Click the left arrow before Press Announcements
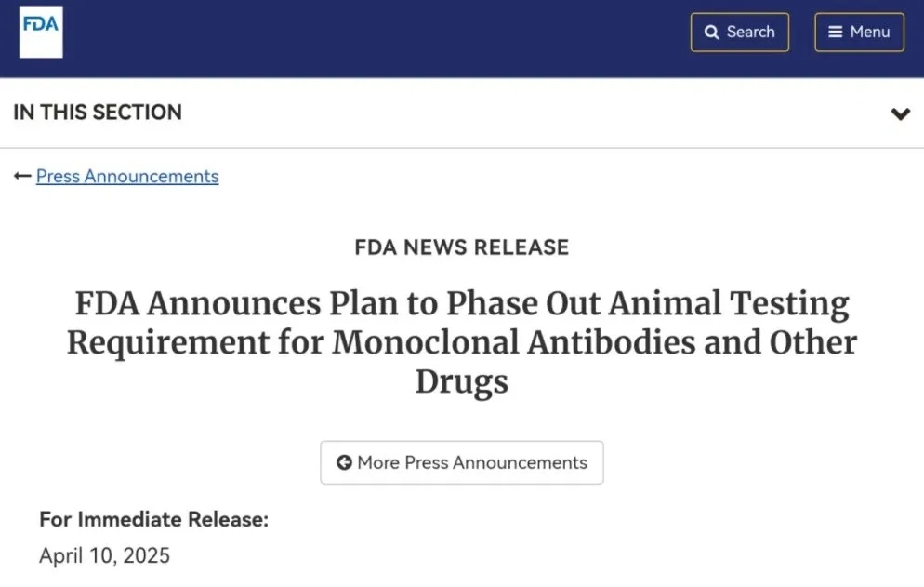The width and height of the screenshot is (924, 587). coord(22,176)
